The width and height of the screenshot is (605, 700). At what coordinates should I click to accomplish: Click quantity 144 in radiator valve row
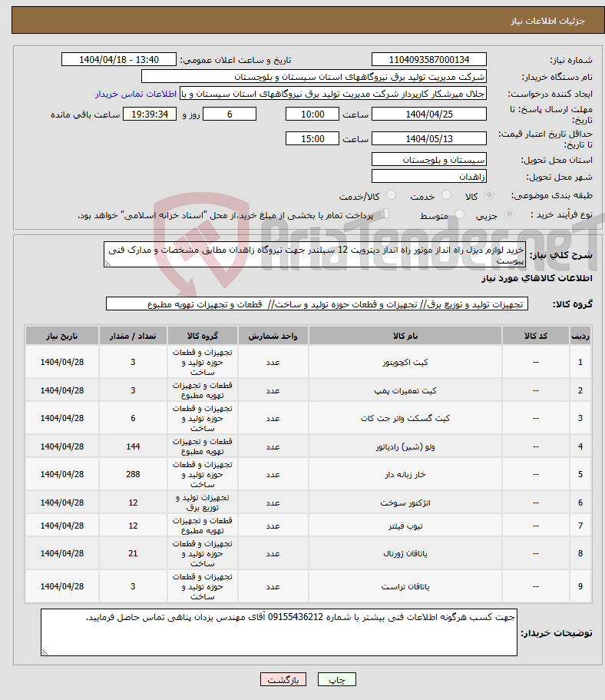pyautogui.click(x=133, y=446)
